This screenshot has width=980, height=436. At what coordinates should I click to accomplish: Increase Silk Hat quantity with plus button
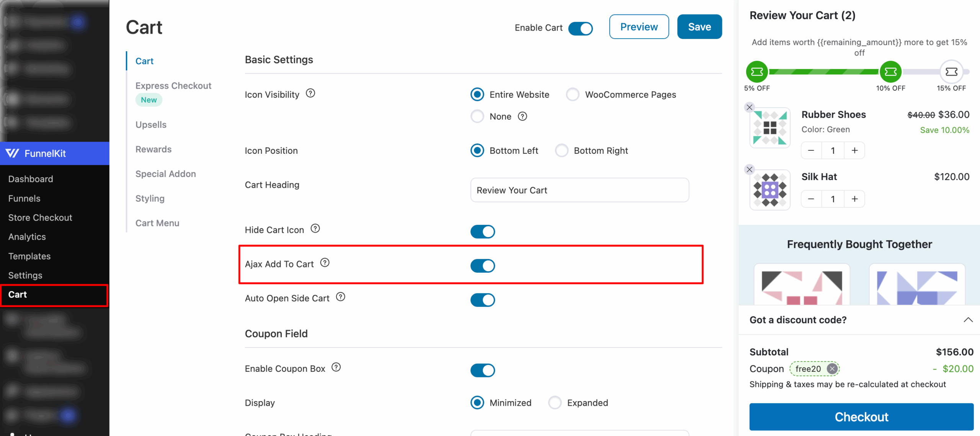point(854,199)
